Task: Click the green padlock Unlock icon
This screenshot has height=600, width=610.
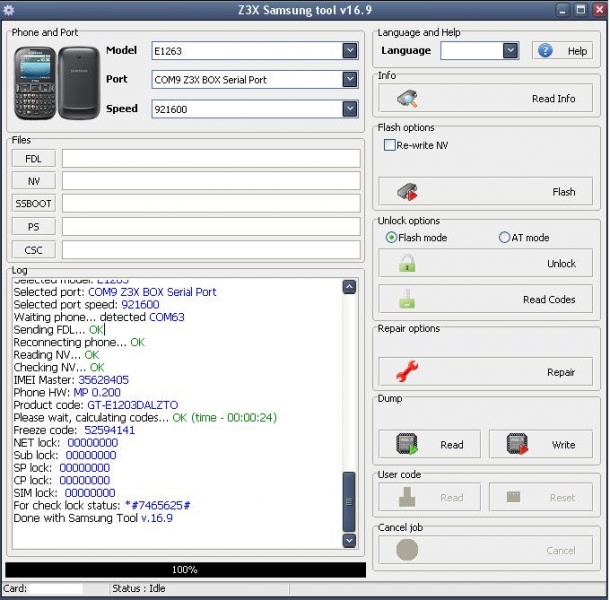Action: 407,263
